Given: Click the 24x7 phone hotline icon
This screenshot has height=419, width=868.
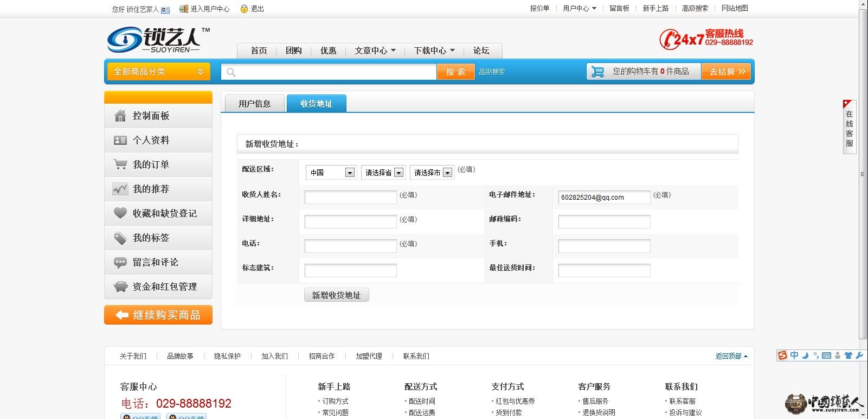Looking at the screenshot, I should (x=670, y=39).
